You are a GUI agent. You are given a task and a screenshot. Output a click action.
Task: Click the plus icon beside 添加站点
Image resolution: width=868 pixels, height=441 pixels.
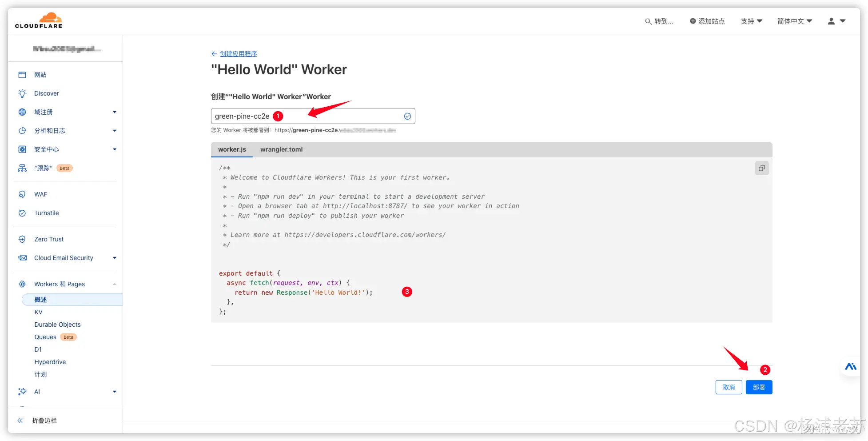[x=693, y=21]
